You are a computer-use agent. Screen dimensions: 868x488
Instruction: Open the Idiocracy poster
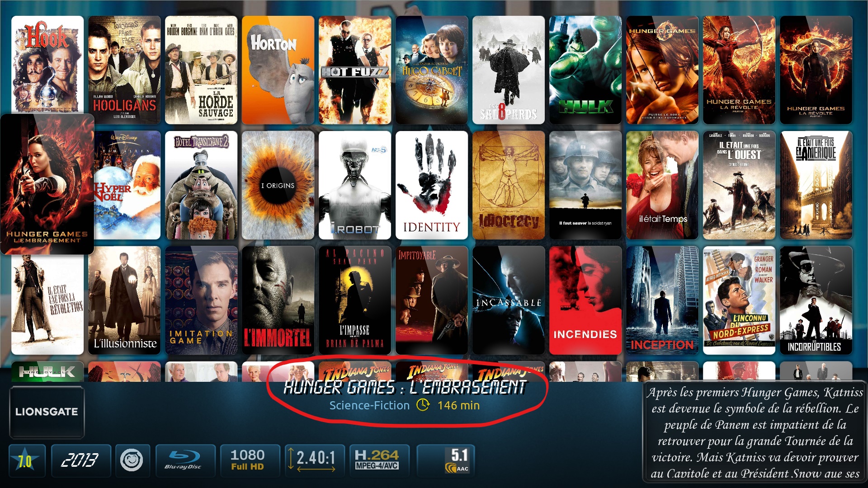tap(509, 185)
